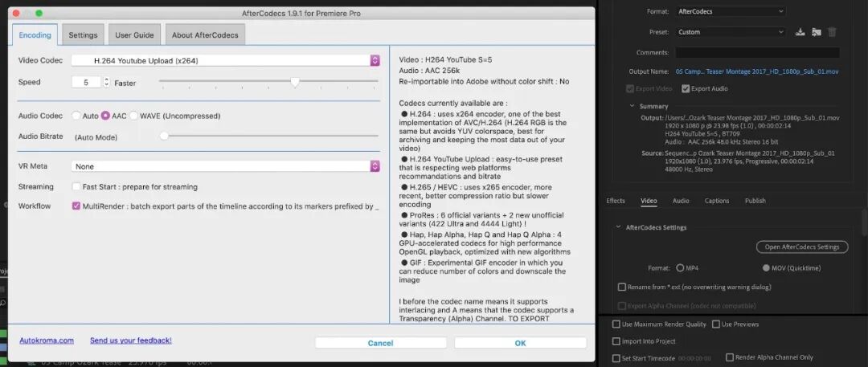The width and height of the screenshot is (868, 367).
Task: Select the Video tab in export panel
Action: tap(649, 201)
